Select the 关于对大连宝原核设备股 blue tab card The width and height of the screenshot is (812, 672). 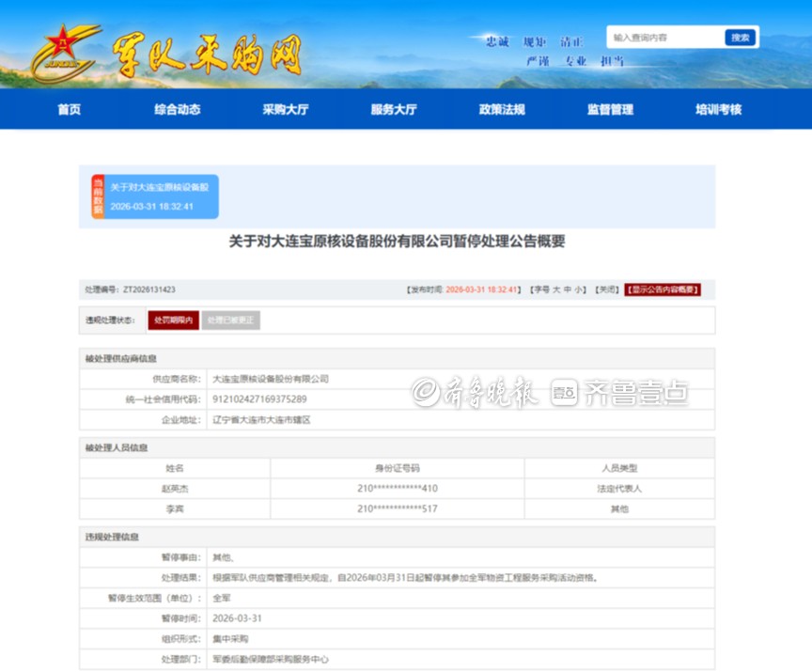[x=162, y=196]
